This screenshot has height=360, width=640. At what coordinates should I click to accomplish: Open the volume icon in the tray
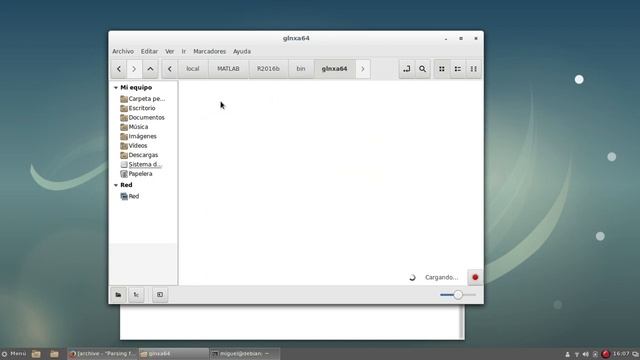click(x=586, y=354)
